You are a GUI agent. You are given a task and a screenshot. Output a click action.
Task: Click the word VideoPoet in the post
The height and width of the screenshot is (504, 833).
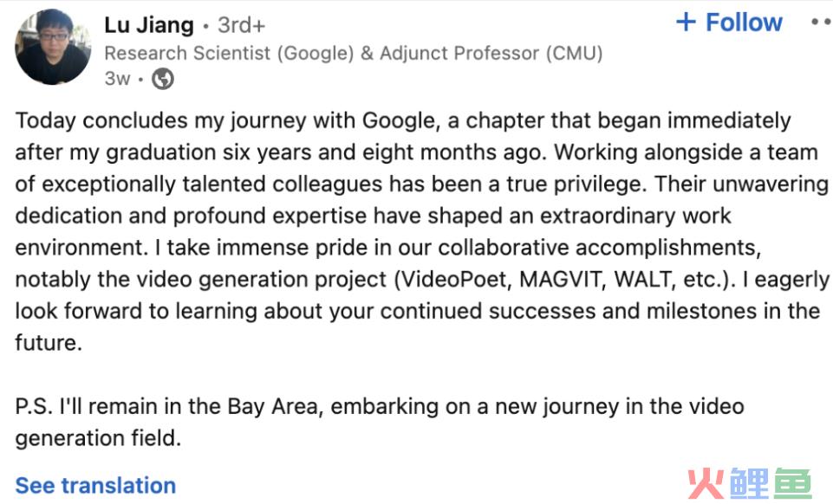click(456, 280)
